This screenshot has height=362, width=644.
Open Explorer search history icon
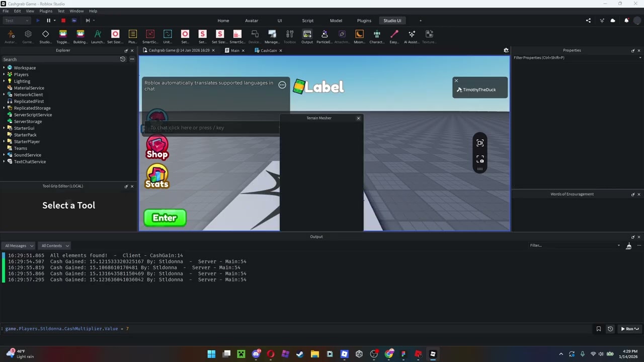(x=122, y=59)
